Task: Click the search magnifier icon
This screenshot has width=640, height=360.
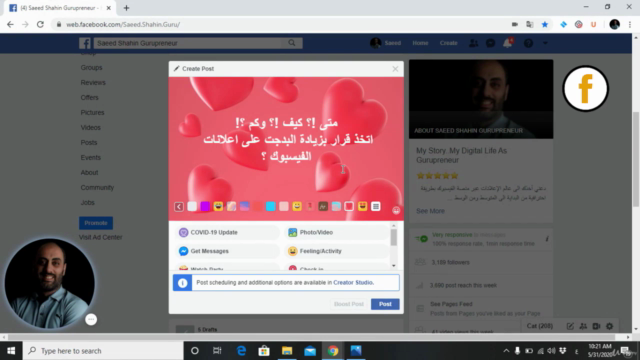Action: pyautogui.click(x=292, y=43)
